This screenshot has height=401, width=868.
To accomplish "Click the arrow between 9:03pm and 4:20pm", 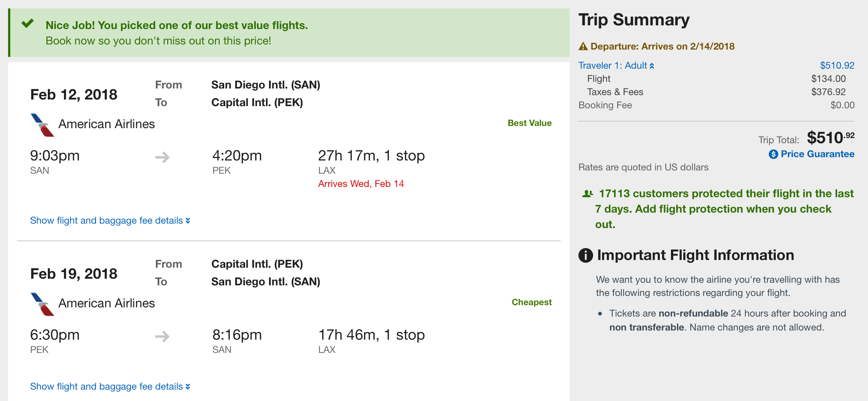I will pos(162,158).
